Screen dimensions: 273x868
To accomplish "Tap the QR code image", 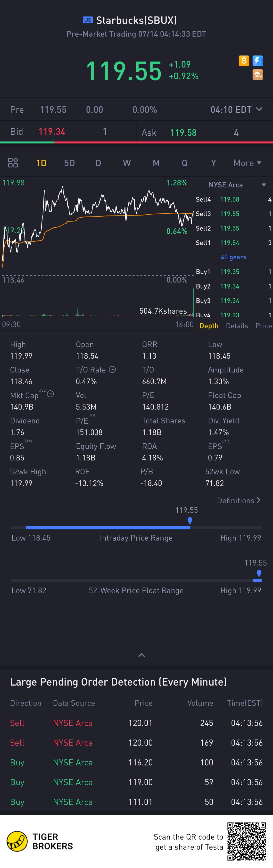I will [246, 841].
